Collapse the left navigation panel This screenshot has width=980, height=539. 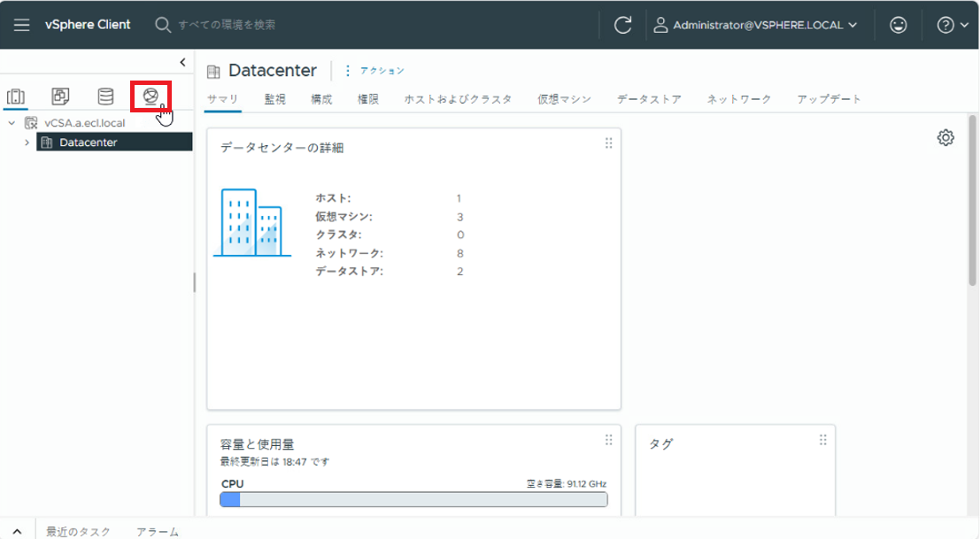click(182, 62)
